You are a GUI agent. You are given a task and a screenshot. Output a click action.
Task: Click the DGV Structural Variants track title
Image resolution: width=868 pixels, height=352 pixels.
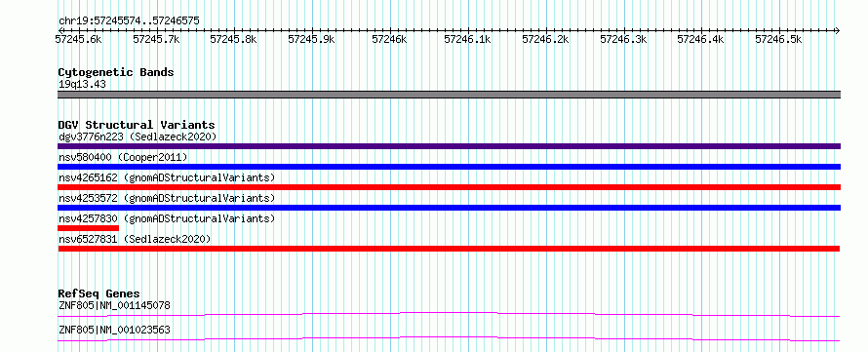pyautogui.click(x=137, y=125)
